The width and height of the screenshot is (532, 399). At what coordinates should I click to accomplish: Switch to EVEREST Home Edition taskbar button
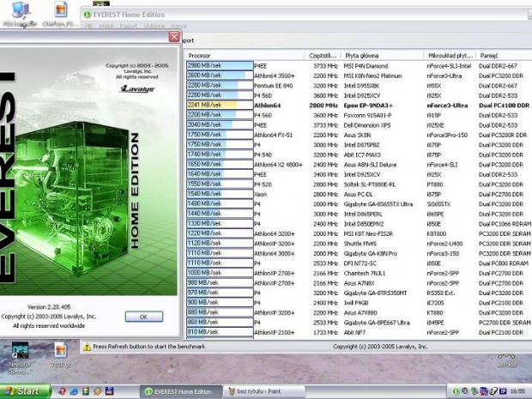[x=178, y=391]
